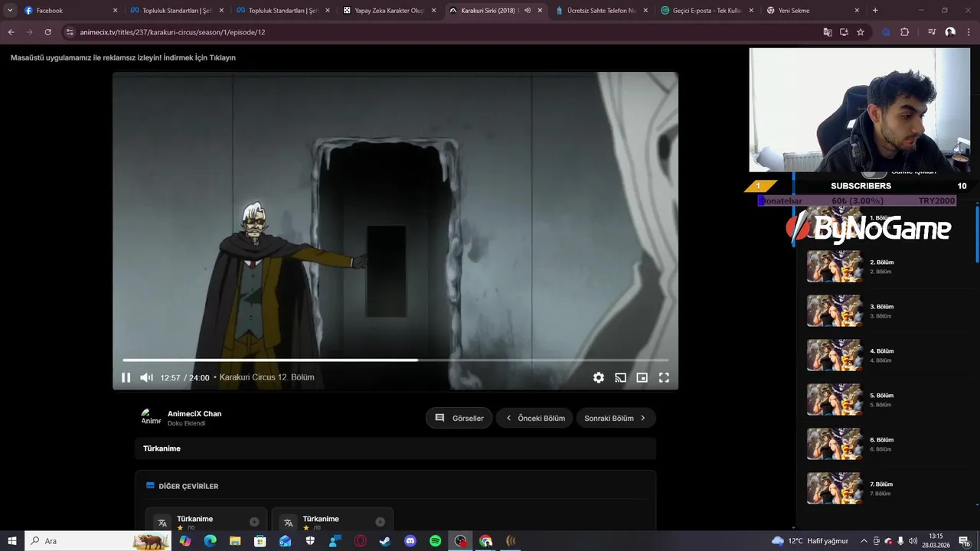
Task: Switch to the Facebook tab
Action: coord(70,11)
